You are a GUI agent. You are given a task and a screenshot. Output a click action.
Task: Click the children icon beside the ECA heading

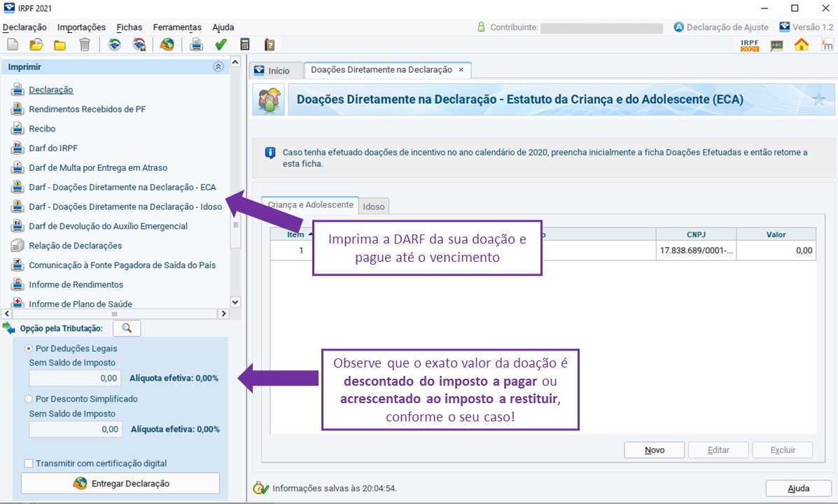[x=269, y=99]
